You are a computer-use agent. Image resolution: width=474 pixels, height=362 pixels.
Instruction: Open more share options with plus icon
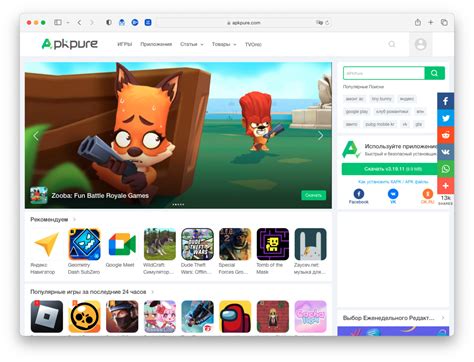(446, 186)
